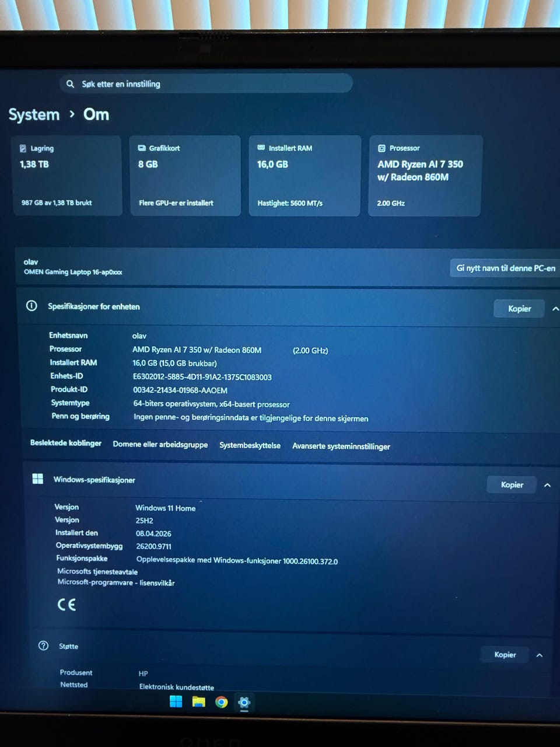Go back to System in the breadcrumb
Viewport: 560px width, 747px height.
point(34,114)
